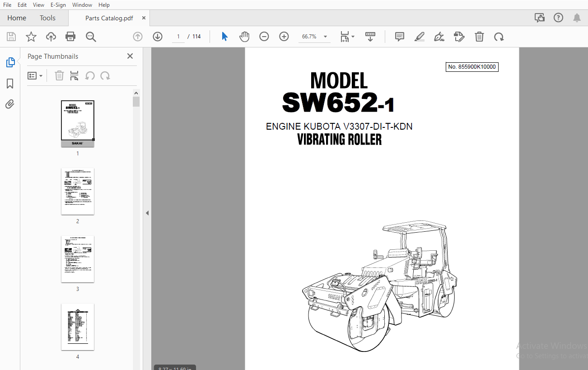Open the Find text search tool
Viewport: 588px width, 370px height.
[x=91, y=37]
